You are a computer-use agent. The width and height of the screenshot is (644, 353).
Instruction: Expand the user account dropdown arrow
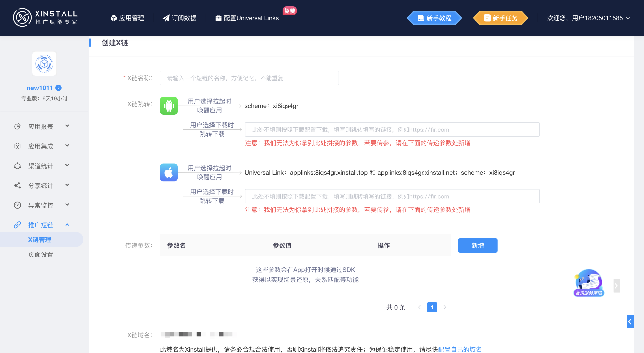[627, 18]
